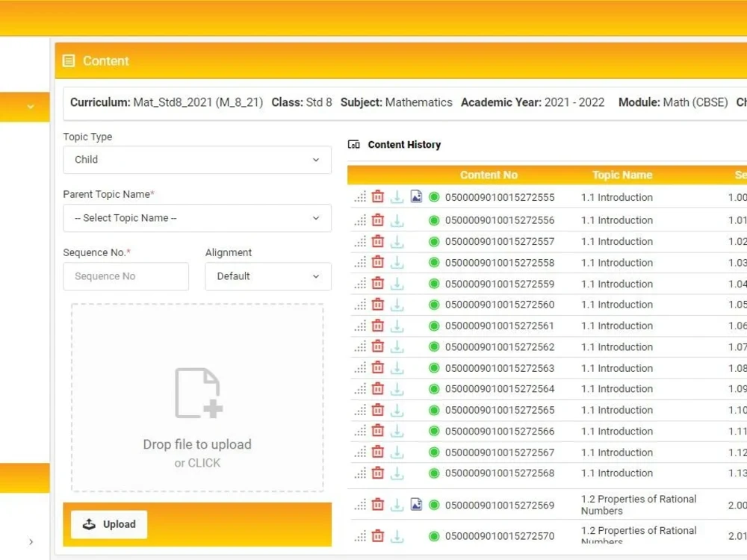Select content number 050000901001527256 3
Image resolution: width=747 pixels, height=560 pixels.
tap(500, 368)
